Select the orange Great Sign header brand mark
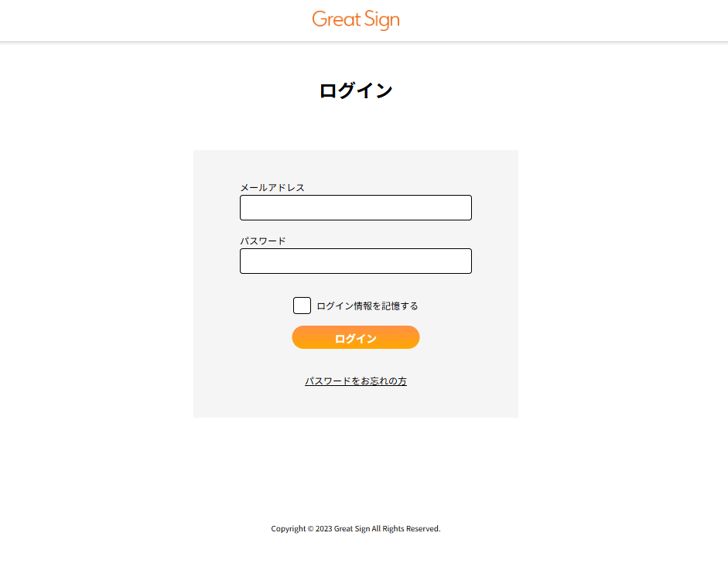 pos(355,19)
